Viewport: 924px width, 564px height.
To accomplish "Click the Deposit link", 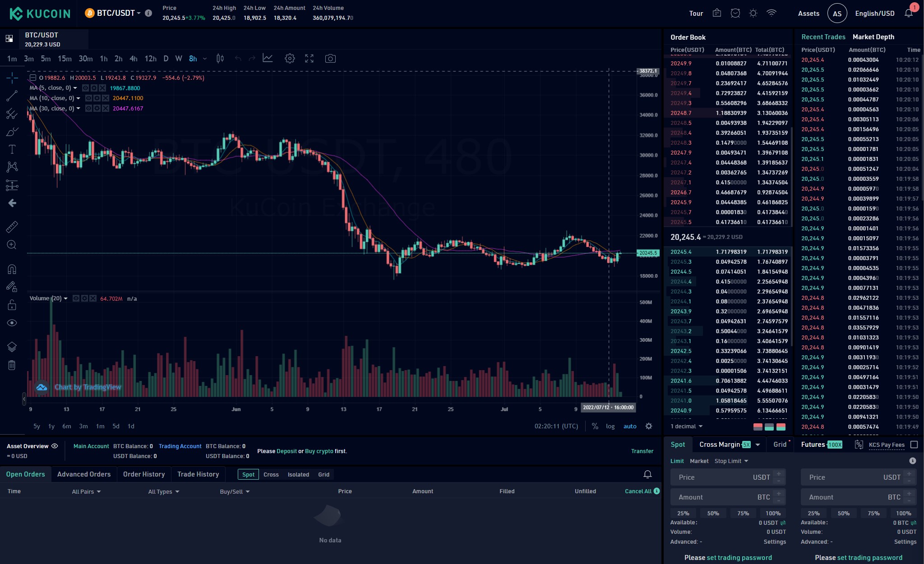I will coord(286,451).
